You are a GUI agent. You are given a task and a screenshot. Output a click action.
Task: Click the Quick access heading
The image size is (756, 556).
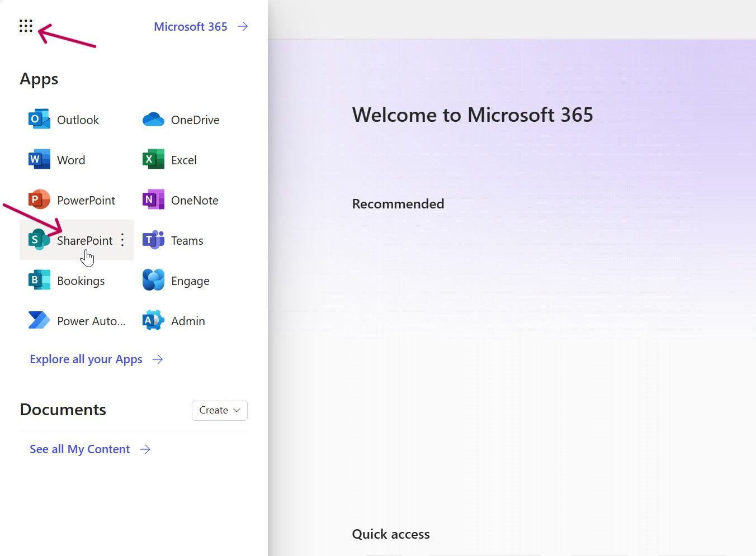tap(391, 534)
